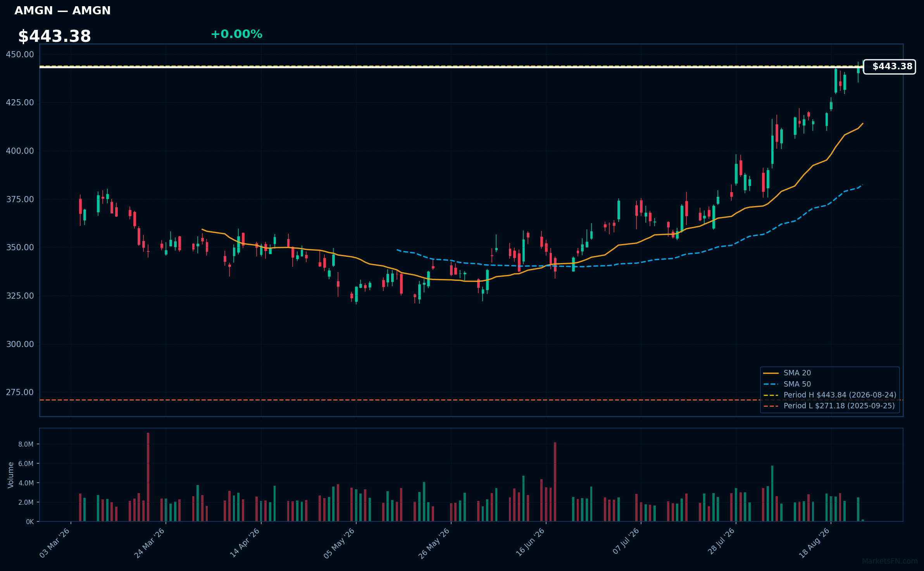
Task: Click the 425.00 price axis label
Action: click(20, 103)
